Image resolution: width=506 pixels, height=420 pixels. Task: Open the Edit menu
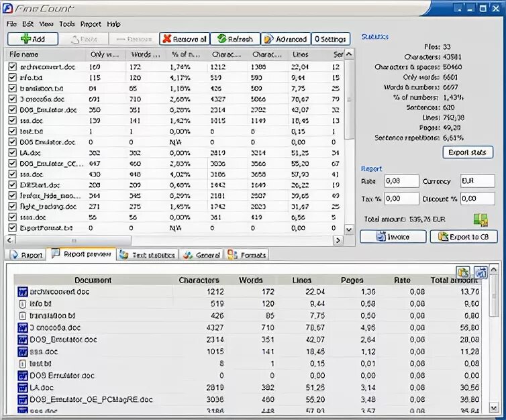coord(28,24)
